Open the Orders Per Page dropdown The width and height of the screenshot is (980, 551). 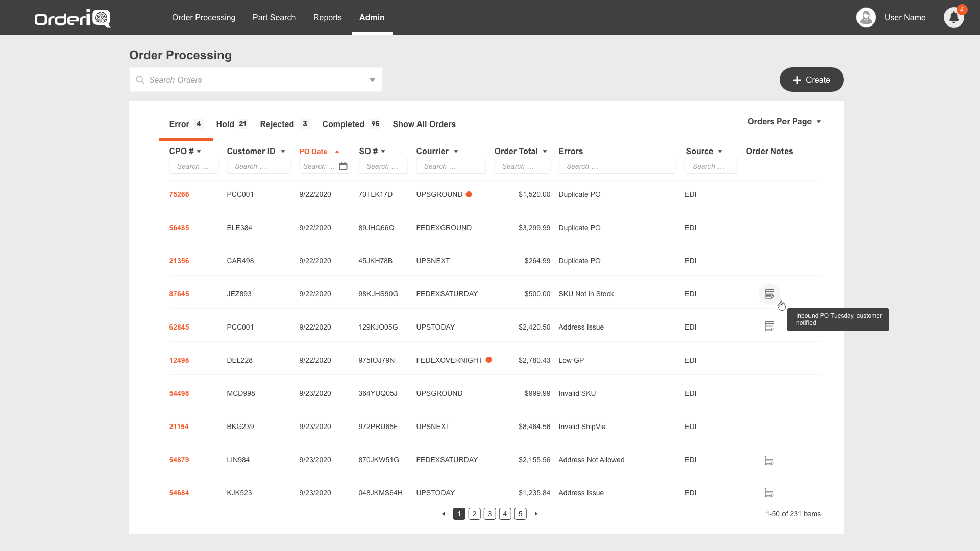click(x=784, y=121)
